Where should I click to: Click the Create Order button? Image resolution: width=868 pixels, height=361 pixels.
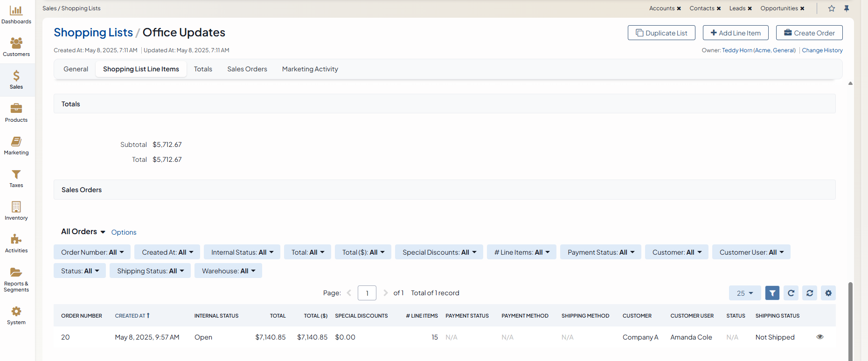(809, 33)
